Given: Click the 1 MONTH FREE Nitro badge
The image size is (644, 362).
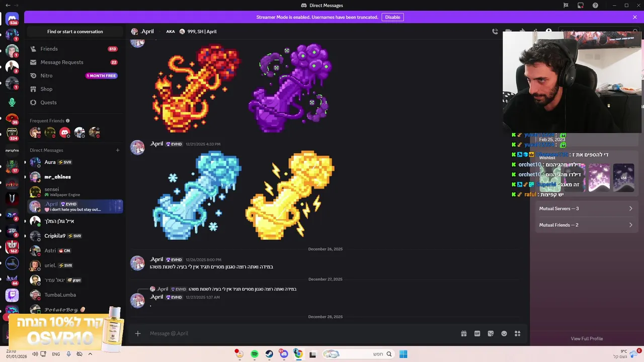Looking at the screenshot, I should 101,76.
